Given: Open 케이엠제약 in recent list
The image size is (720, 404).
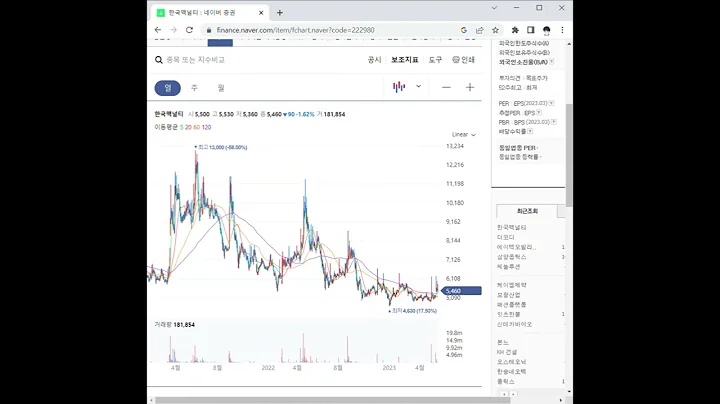Looking at the screenshot, I should (512, 285).
